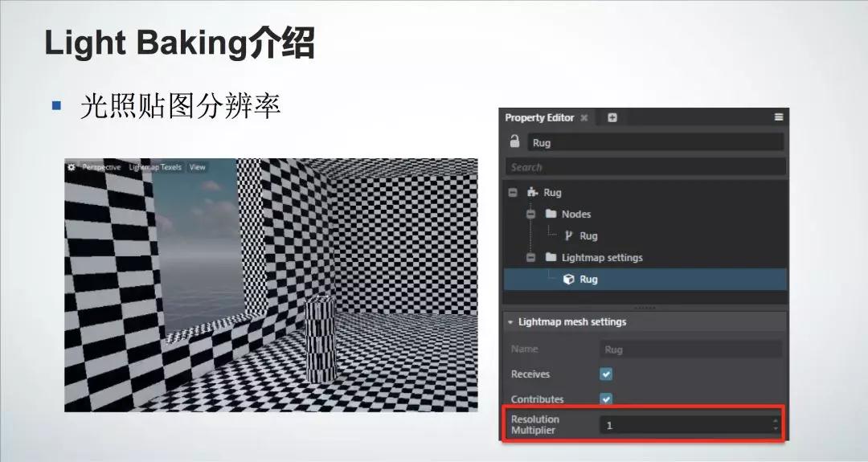Screen dimensions: 868x462
Task: Switch to the Property Editor tab
Action: [539, 118]
